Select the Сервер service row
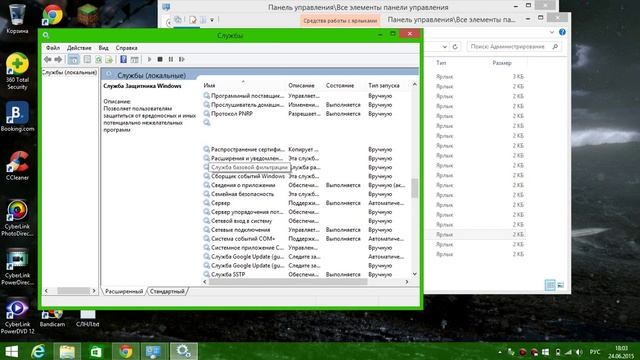Viewport: 640px width, 360px height. coord(306,203)
